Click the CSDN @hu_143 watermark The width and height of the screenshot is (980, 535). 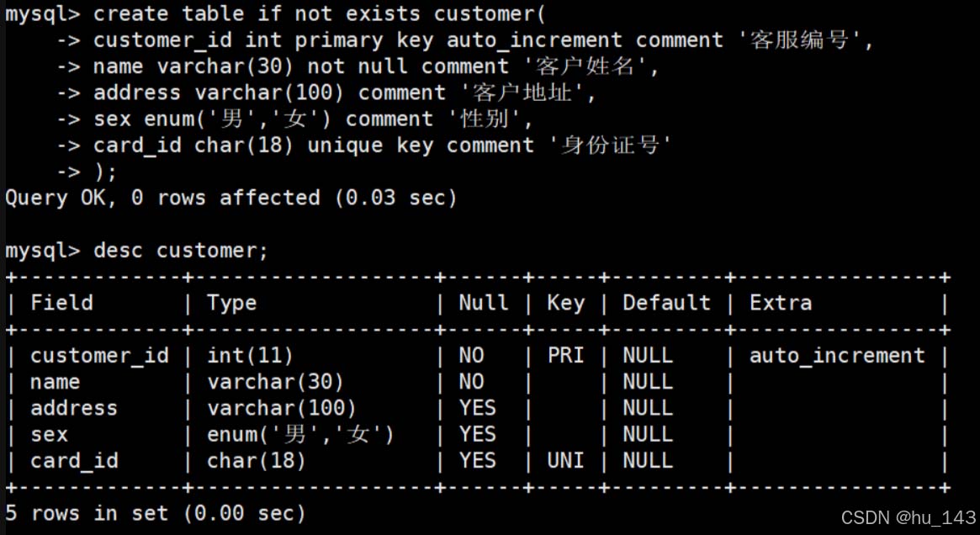point(908,517)
